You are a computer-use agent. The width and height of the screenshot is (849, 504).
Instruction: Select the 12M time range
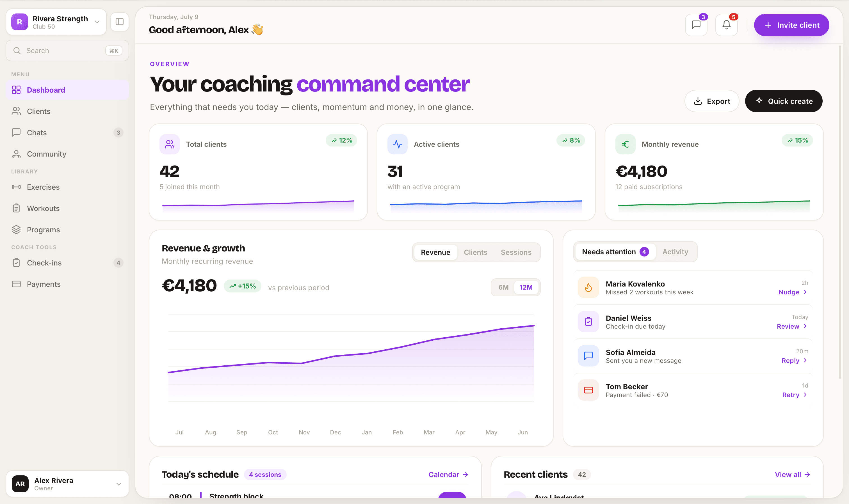526,287
